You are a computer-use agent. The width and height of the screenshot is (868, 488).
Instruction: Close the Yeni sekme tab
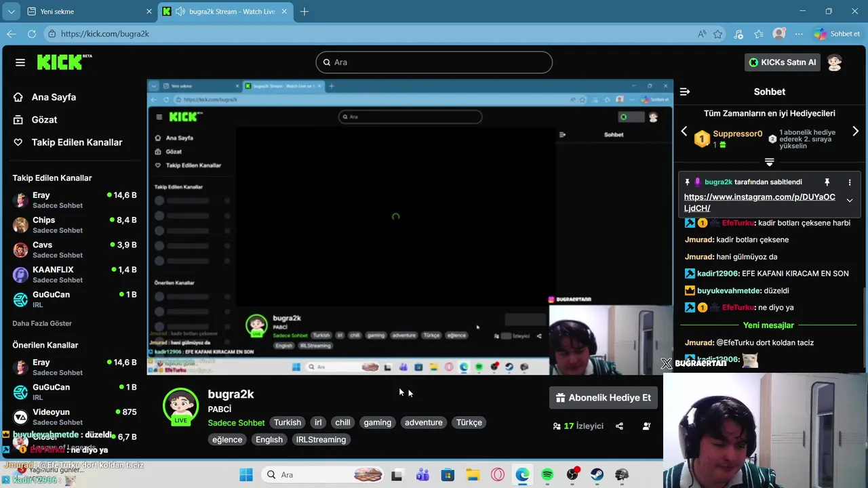click(149, 12)
